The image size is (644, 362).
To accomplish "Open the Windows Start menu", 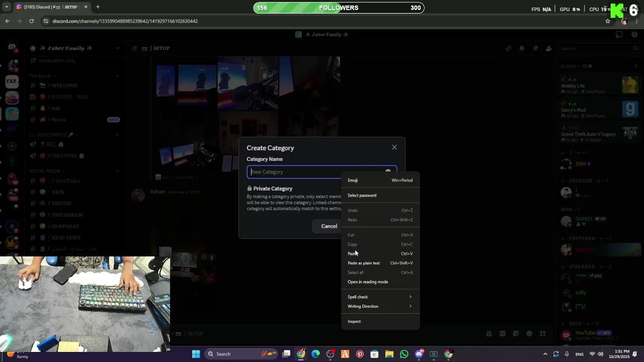I will 196,354.
